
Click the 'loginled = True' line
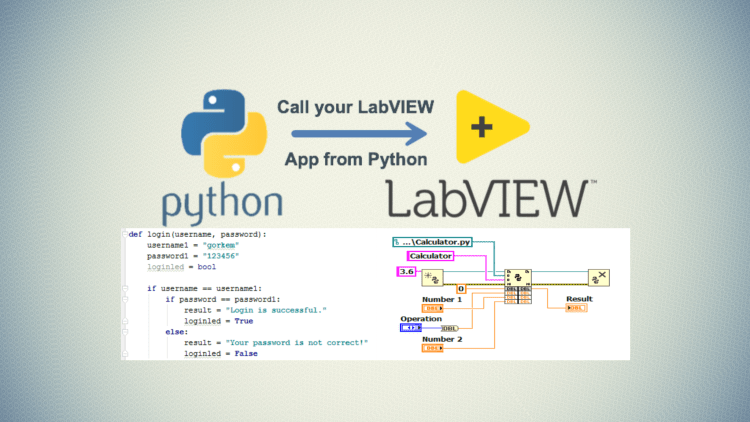point(219,321)
